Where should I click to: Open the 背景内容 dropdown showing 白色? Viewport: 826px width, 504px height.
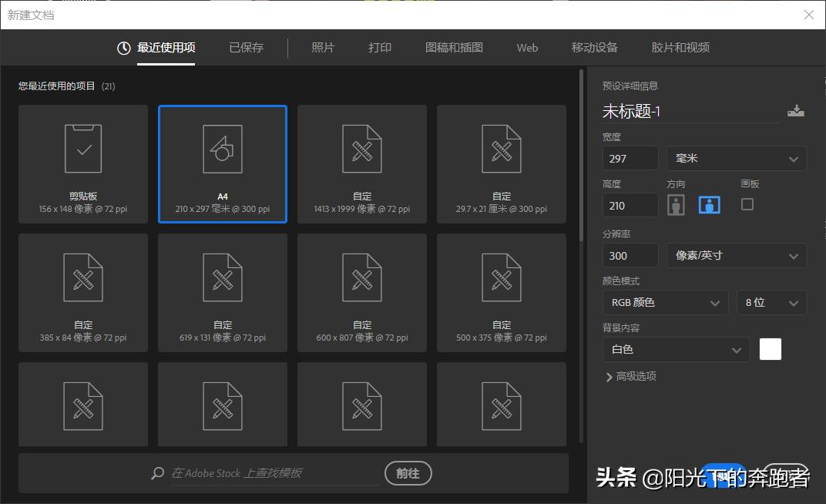pos(676,349)
